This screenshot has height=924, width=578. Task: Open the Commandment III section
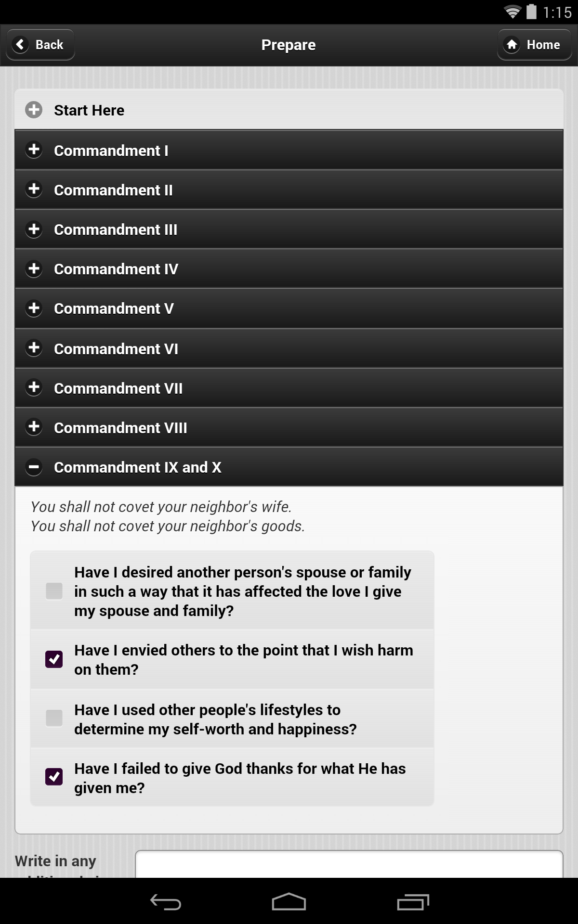point(34,230)
